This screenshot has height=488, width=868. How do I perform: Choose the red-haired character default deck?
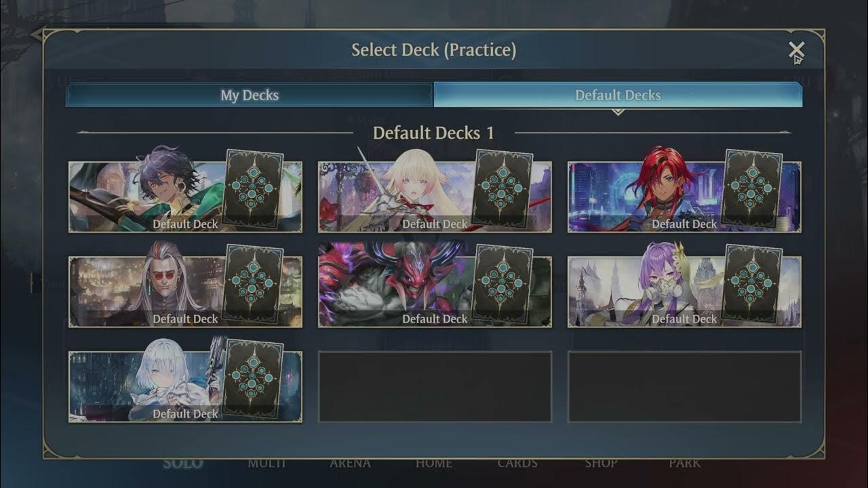pyautogui.click(x=684, y=197)
